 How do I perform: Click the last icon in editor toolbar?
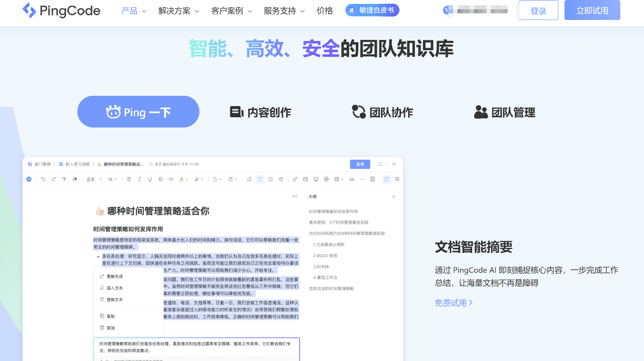[x=397, y=179]
